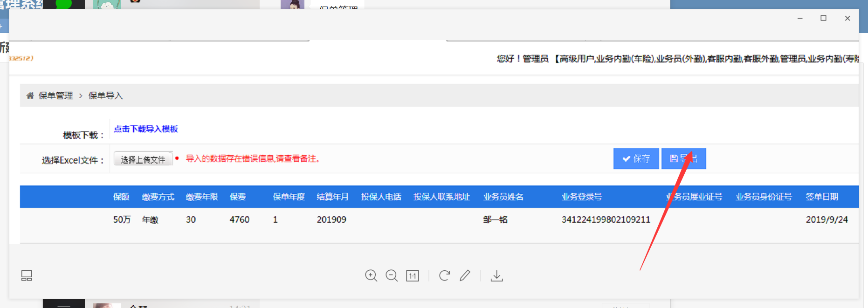868x308 pixels.
Task: Zoom out of the previewed image
Action: point(392,276)
